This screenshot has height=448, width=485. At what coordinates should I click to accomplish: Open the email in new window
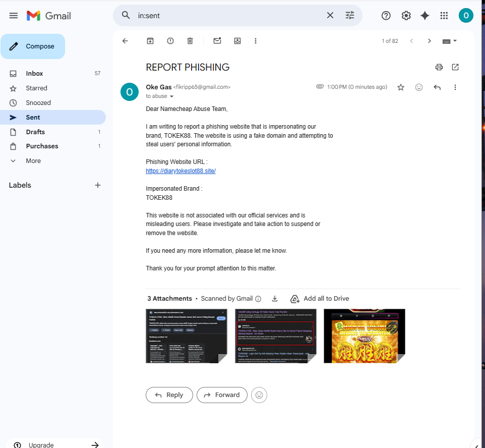pos(455,67)
